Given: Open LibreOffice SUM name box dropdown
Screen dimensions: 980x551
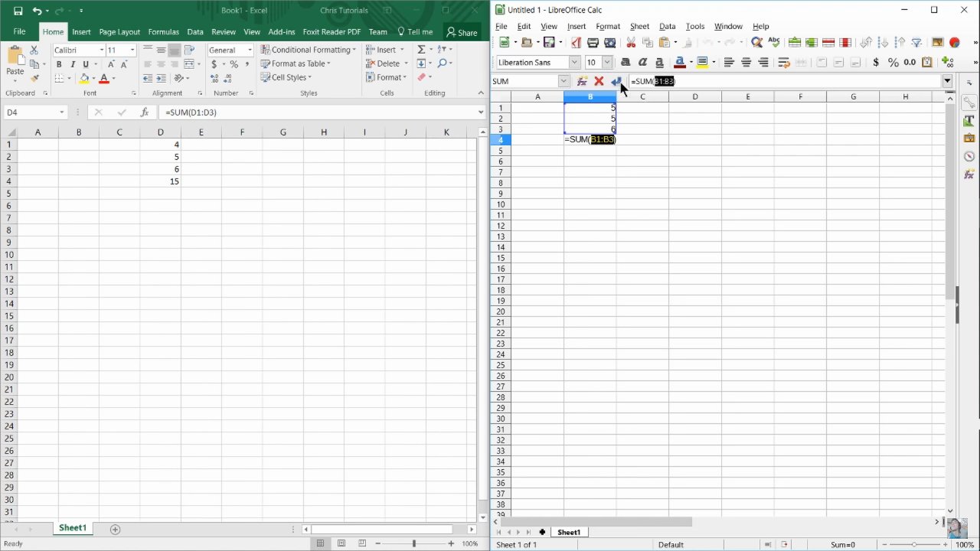Looking at the screenshot, I should [x=563, y=81].
